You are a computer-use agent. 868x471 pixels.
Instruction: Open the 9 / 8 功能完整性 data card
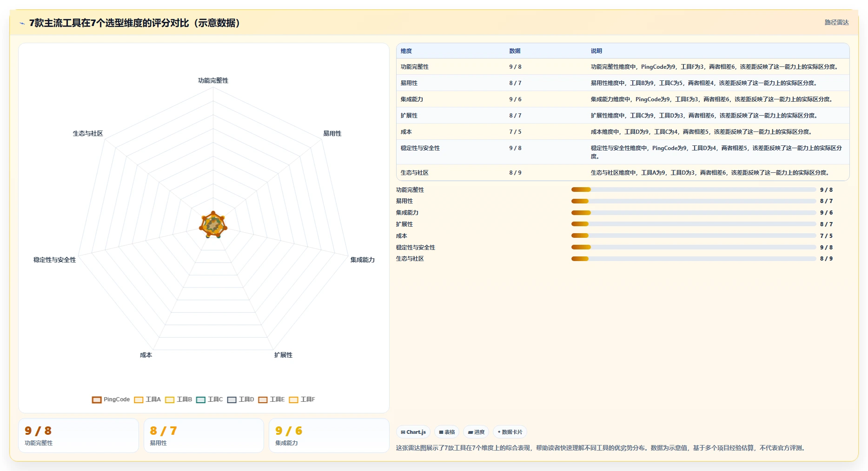79,436
